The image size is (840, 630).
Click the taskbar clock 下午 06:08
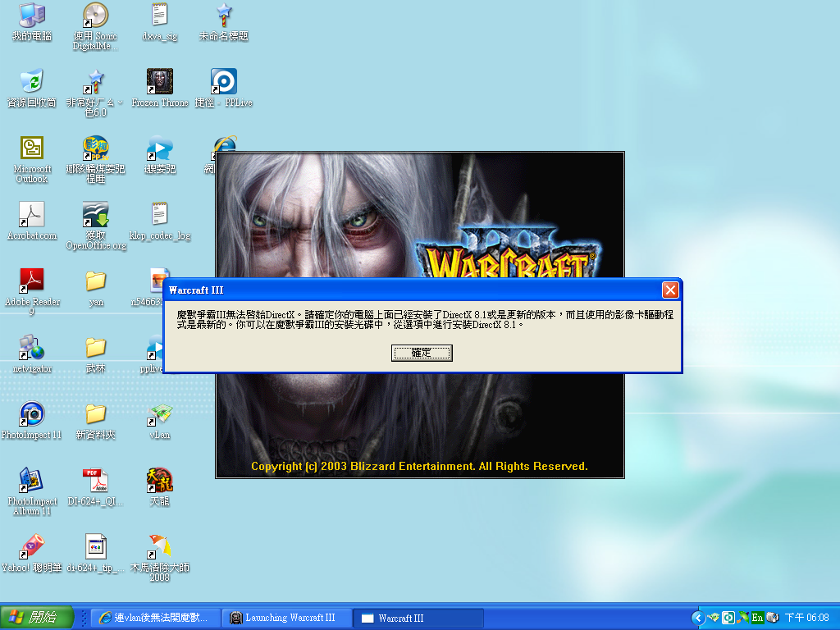pos(807,618)
